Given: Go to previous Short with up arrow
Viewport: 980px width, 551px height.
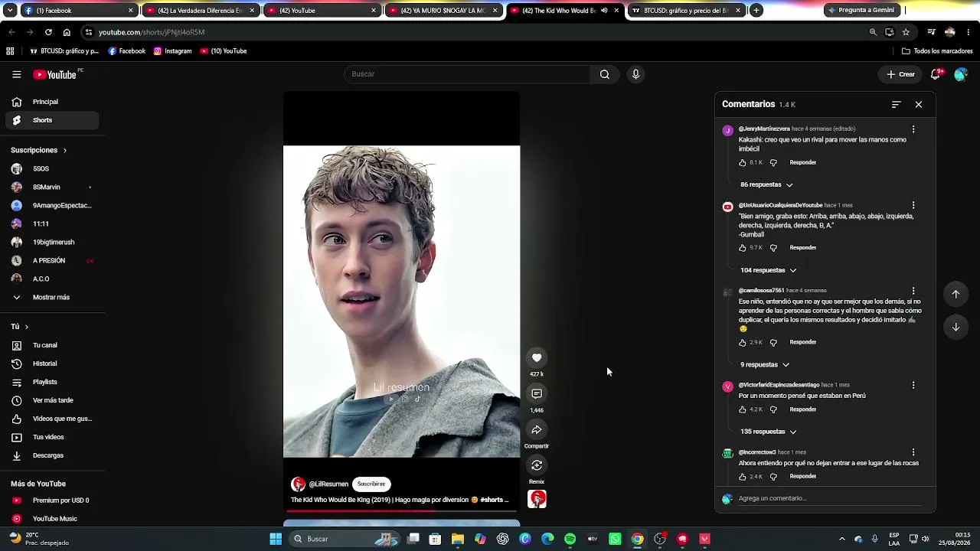Looking at the screenshot, I should coord(955,294).
